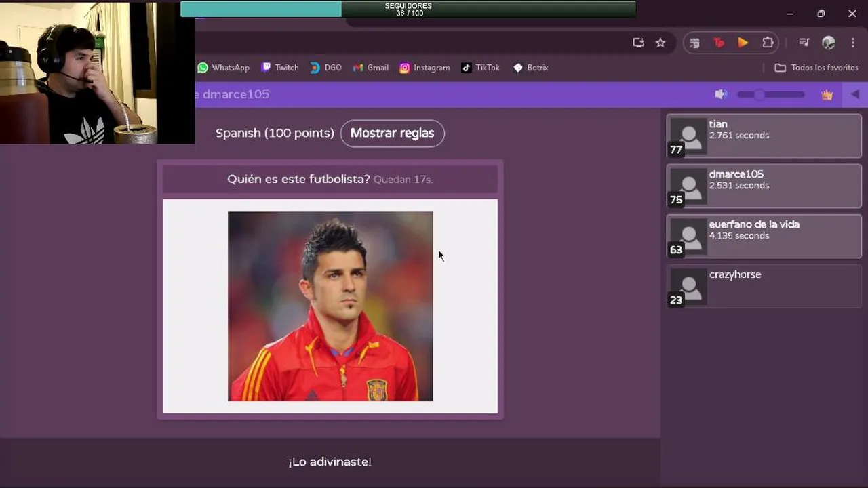Screen dimensions: 868x488
Task: Click the Quedan 17s. timer text
Action: [x=403, y=180]
